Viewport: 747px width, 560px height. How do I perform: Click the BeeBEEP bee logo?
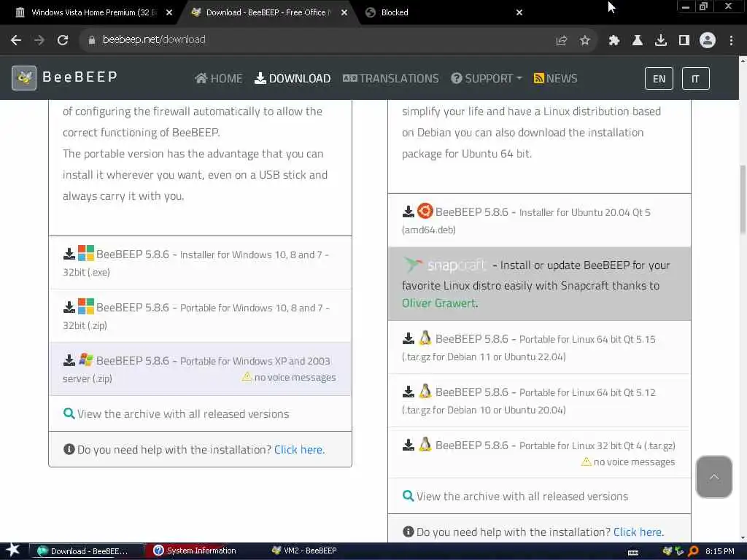(24, 77)
